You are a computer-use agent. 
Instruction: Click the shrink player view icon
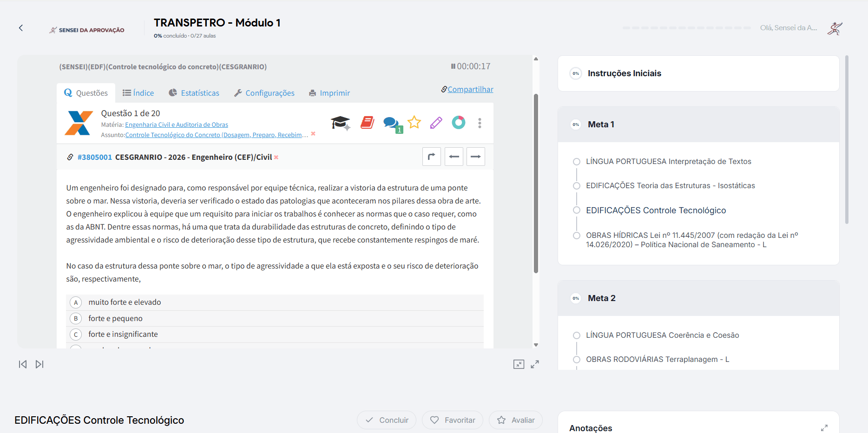point(519,364)
